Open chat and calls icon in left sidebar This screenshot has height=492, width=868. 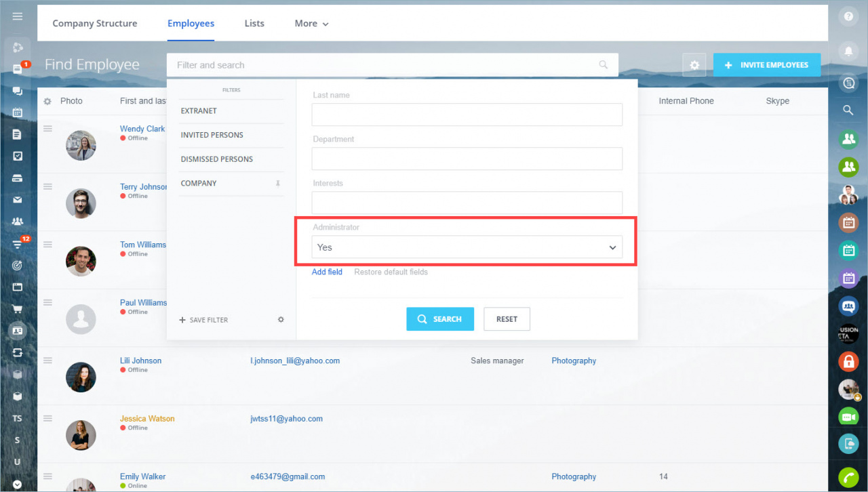(x=18, y=91)
